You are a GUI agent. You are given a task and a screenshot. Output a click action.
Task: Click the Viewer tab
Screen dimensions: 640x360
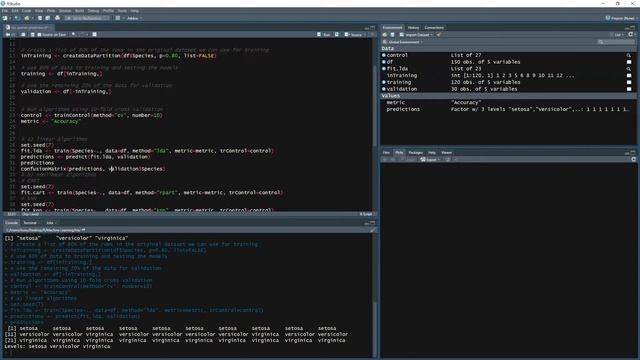tap(447, 153)
